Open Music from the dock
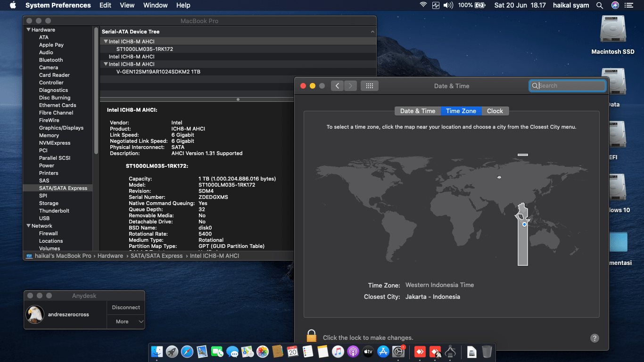 [x=338, y=352]
